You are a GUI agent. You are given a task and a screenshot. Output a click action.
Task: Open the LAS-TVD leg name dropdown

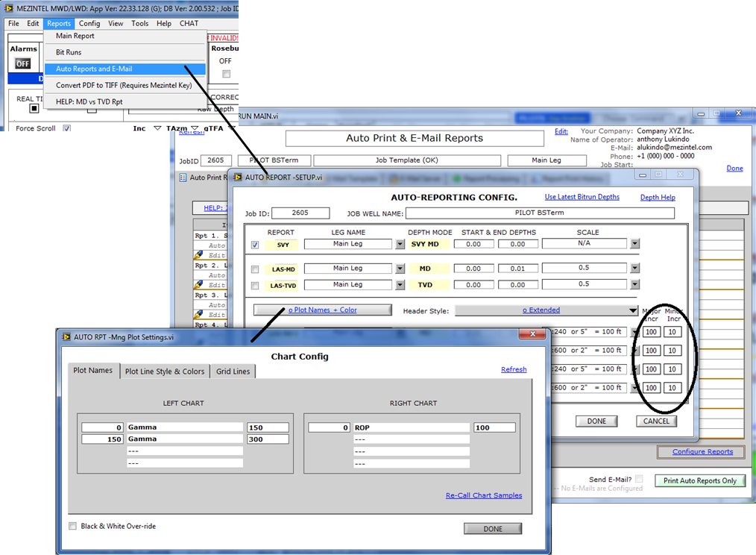pos(400,285)
